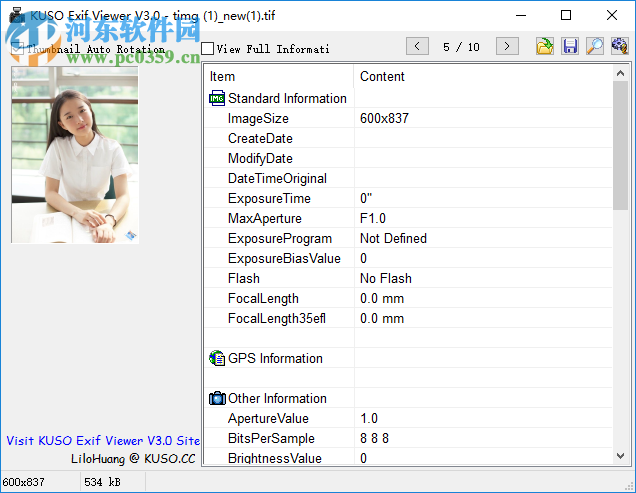The width and height of the screenshot is (636, 493).
Task: Select the BrightnessValue row
Action: 408,457
